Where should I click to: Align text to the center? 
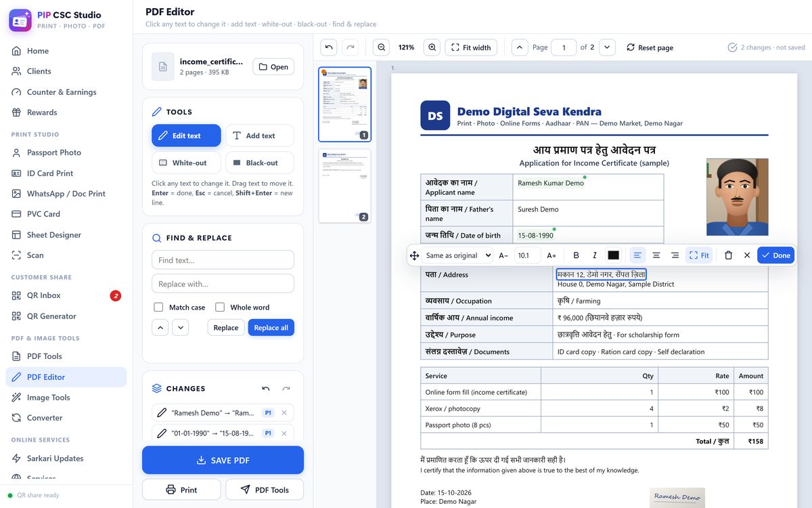pos(656,255)
